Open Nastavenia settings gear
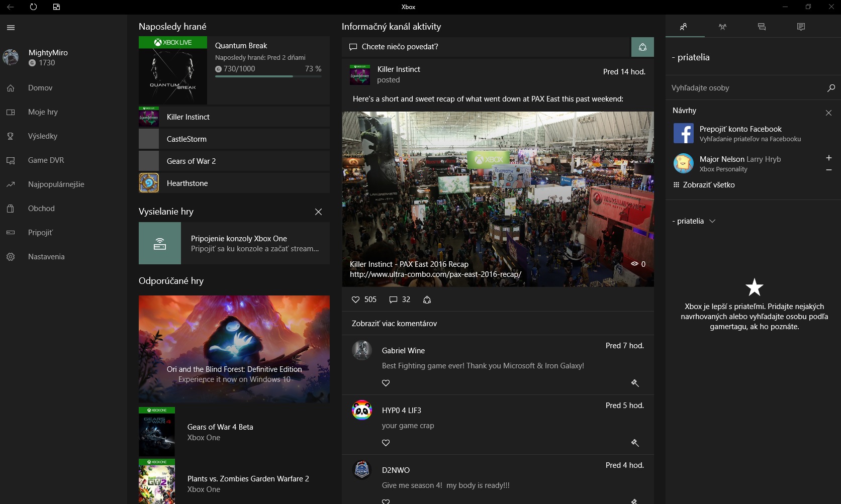Image resolution: width=841 pixels, height=504 pixels. coord(11,257)
